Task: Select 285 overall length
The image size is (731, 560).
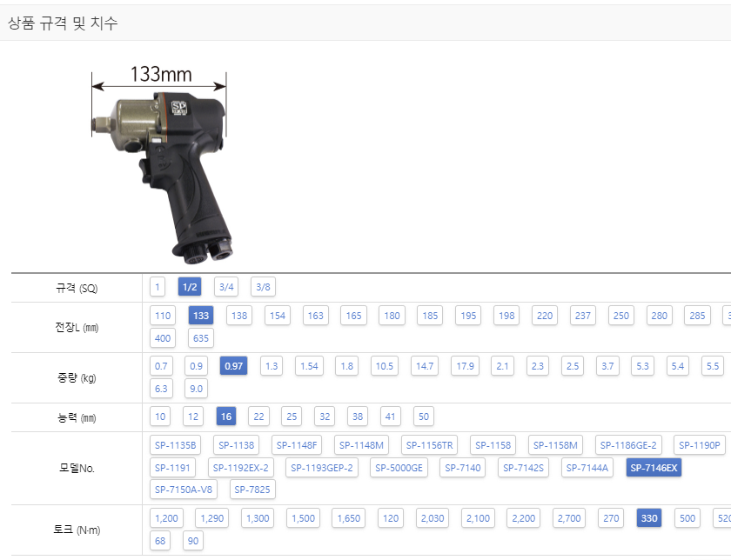Action: 697,316
